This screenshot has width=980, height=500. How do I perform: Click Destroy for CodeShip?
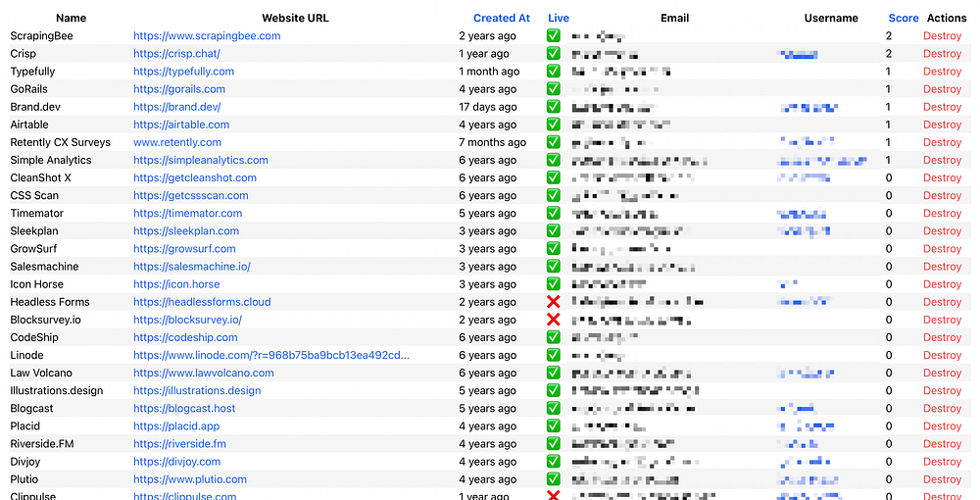(942, 337)
